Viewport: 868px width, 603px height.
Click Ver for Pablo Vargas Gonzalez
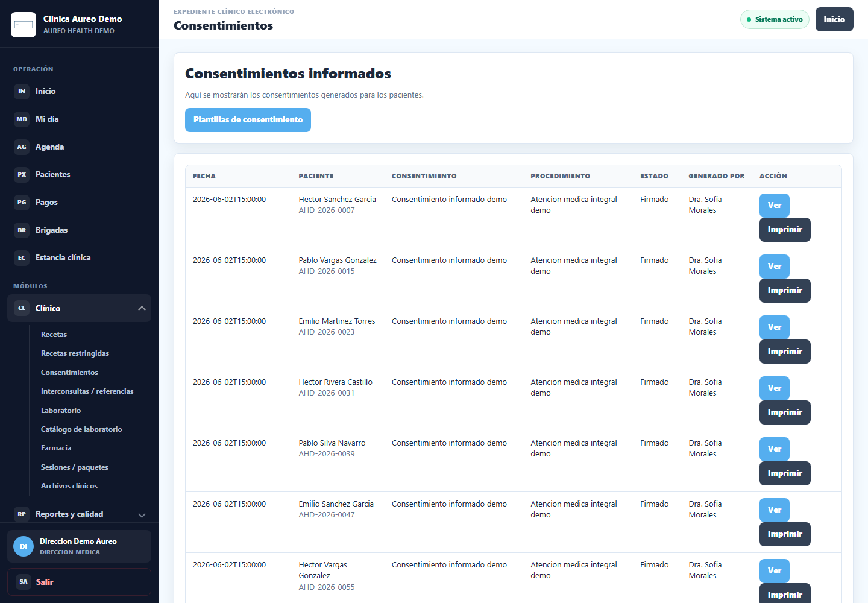(774, 267)
